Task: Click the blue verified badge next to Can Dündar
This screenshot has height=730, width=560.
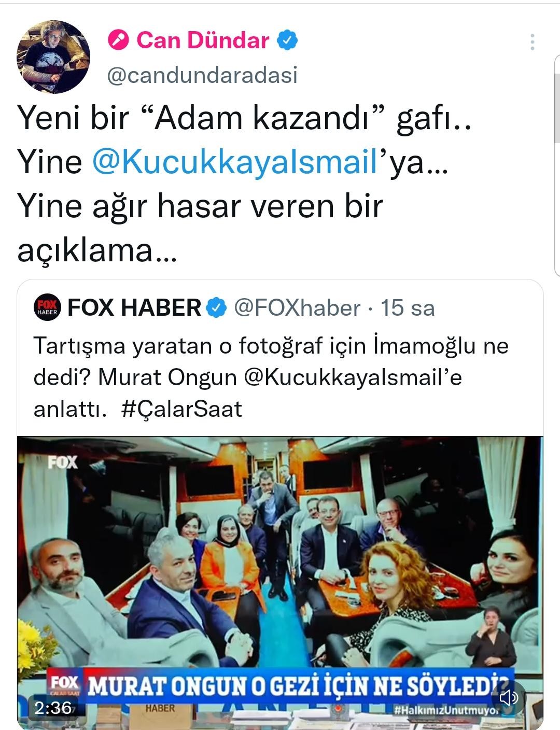Action: click(x=287, y=40)
